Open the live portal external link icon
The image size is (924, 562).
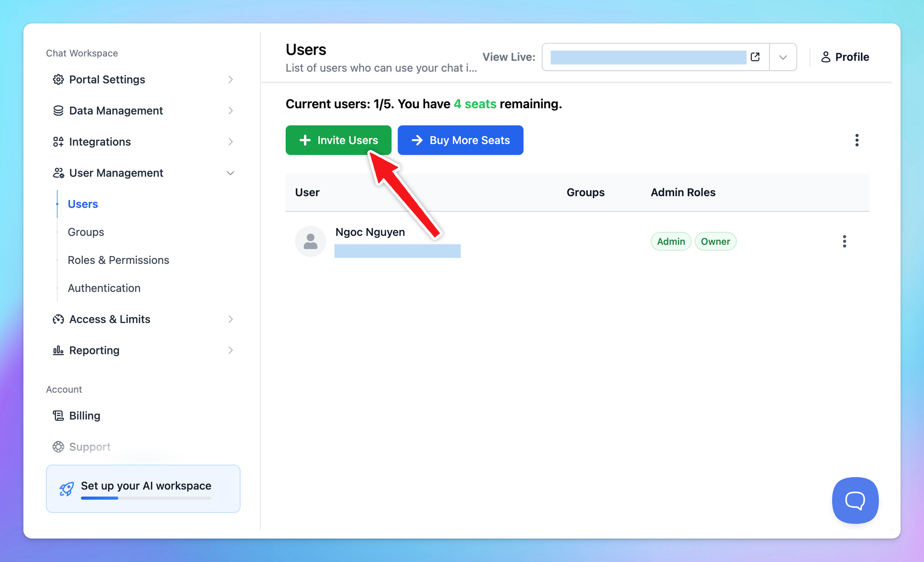point(755,57)
